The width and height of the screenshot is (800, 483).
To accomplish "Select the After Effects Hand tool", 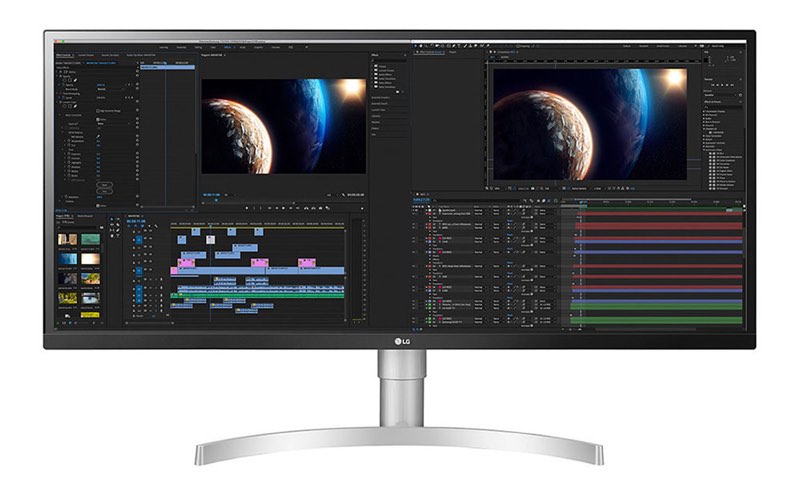I will tap(421, 46).
